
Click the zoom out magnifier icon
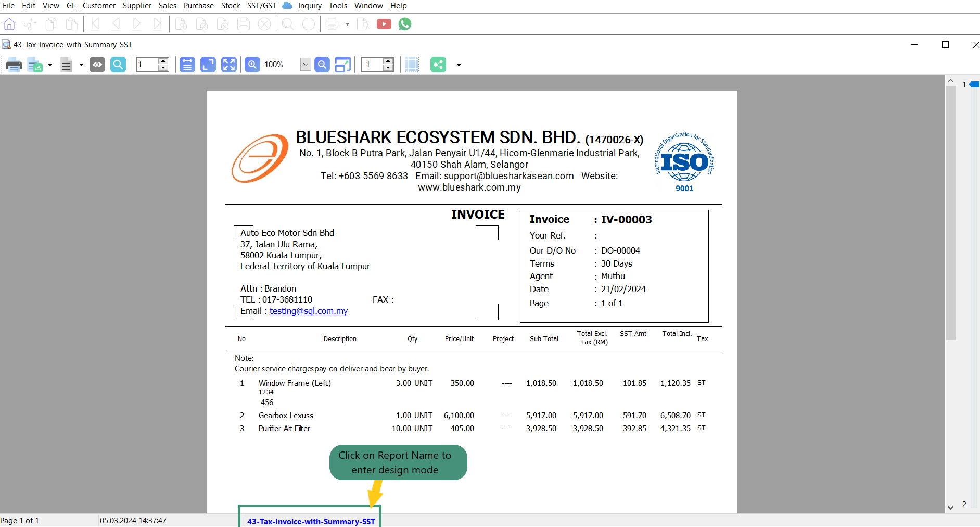pyautogui.click(x=322, y=65)
